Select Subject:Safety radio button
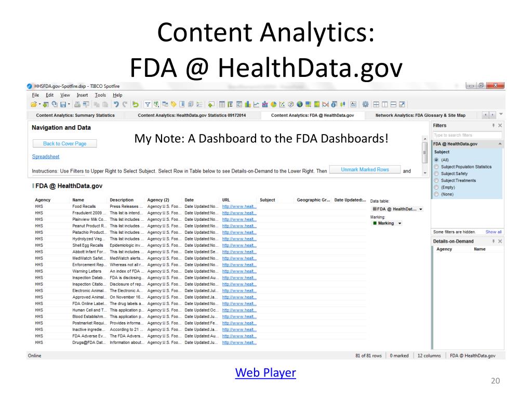This screenshot has height=399, width=532. (436, 174)
